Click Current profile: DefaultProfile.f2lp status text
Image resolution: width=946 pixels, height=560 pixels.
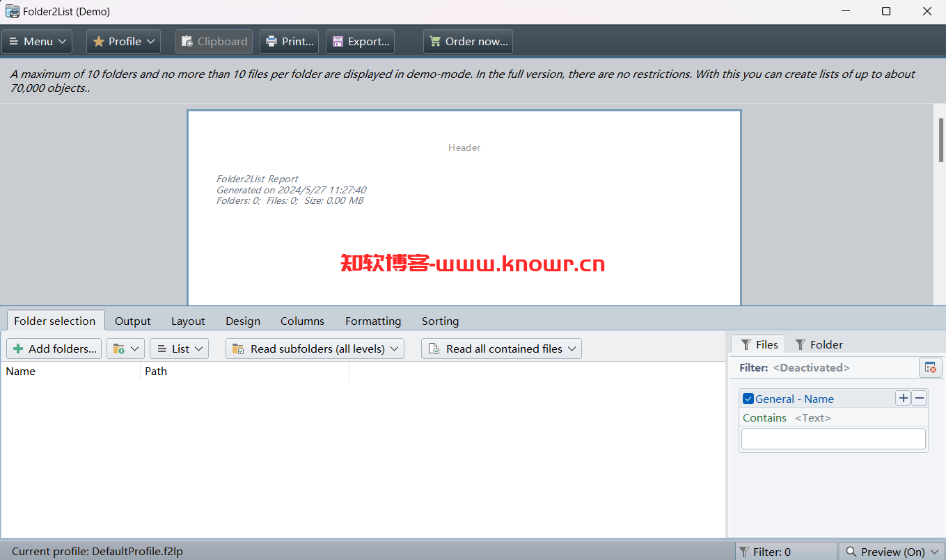coord(97,552)
